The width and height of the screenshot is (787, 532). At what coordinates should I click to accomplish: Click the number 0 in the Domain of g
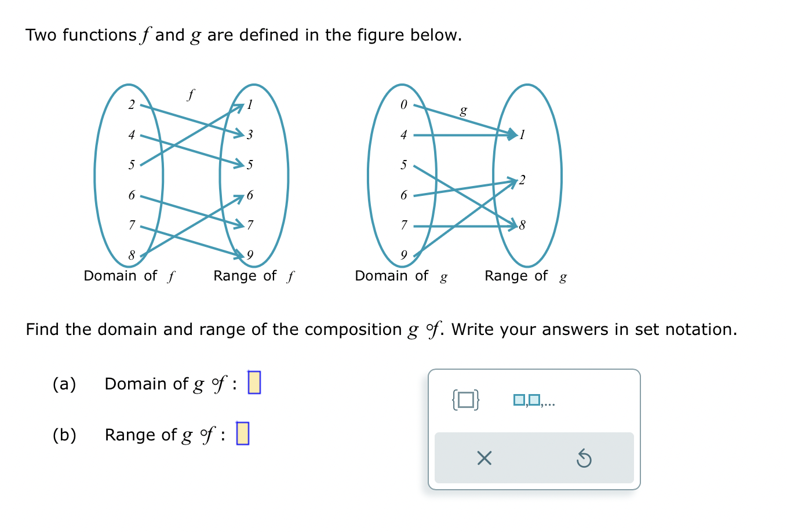point(404,105)
